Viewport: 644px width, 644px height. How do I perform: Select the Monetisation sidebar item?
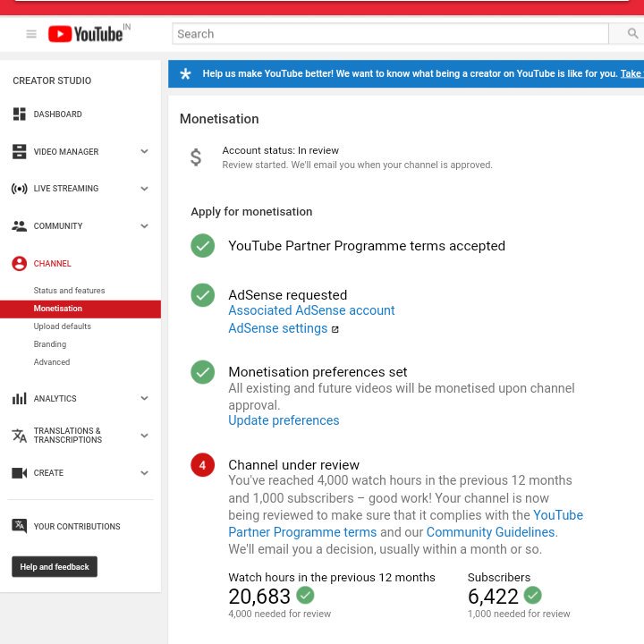pyautogui.click(x=80, y=309)
